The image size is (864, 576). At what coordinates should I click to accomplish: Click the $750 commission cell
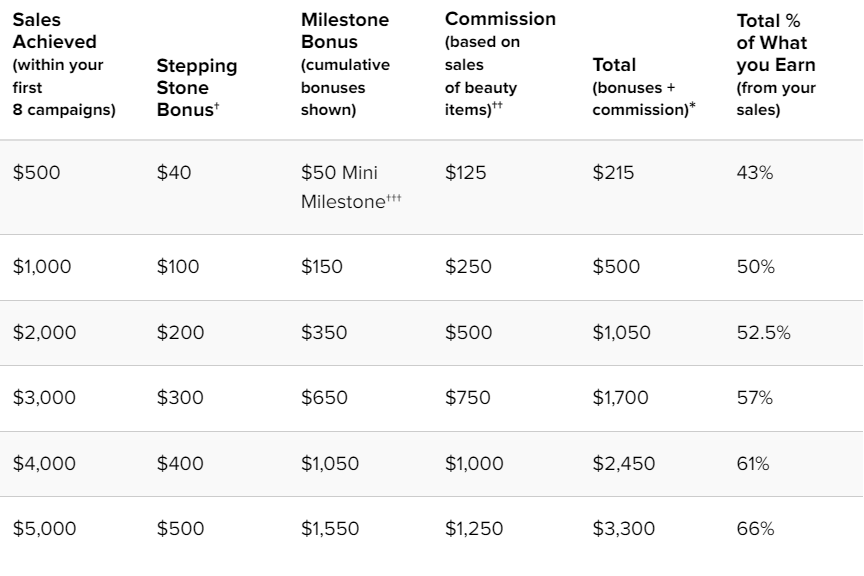(x=468, y=398)
